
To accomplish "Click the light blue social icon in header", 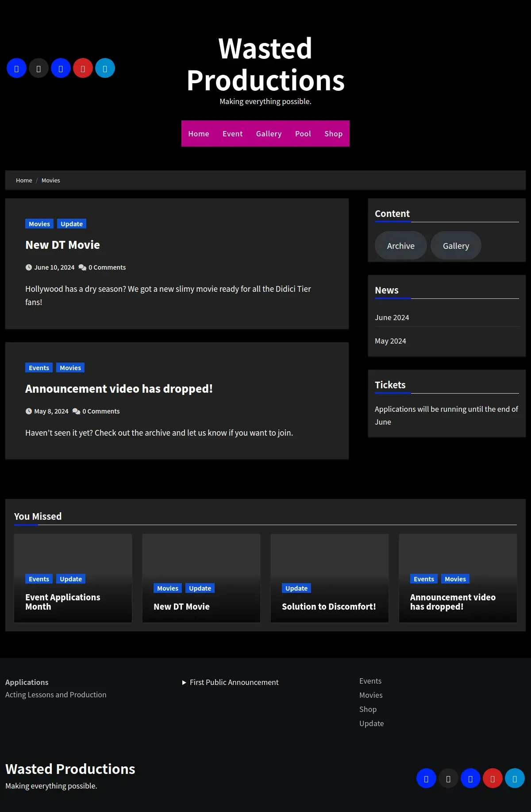I will pos(105,68).
